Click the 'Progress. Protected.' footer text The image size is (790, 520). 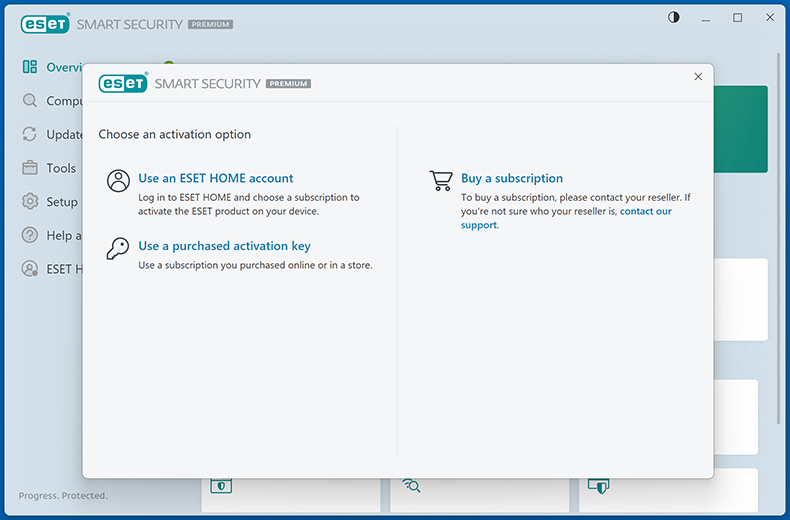(x=63, y=496)
